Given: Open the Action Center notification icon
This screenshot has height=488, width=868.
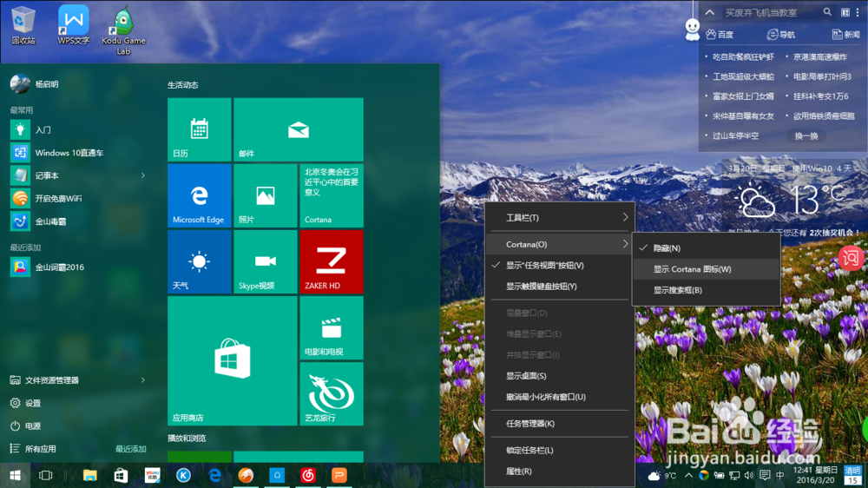Looking at the screenshot, I should pos(765,475).
